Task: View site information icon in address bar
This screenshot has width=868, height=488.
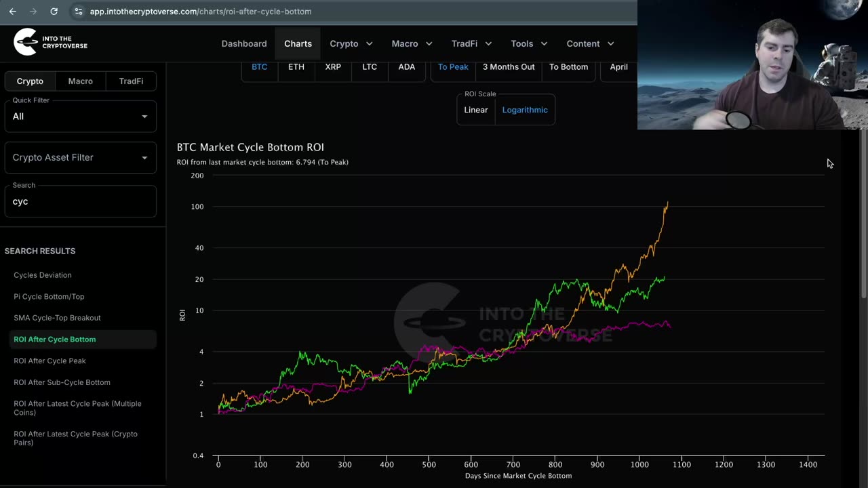Action: 78,12
